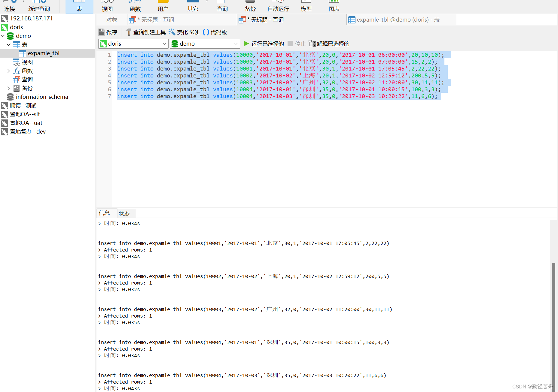Select doris connection in sidebar
The image size is (558, 392).
[x=16, y=27]
